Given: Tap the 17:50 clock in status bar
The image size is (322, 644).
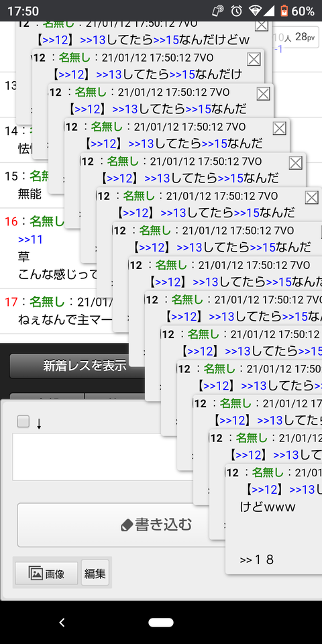Looking at the screenshot, I should (x=23, y=11).
